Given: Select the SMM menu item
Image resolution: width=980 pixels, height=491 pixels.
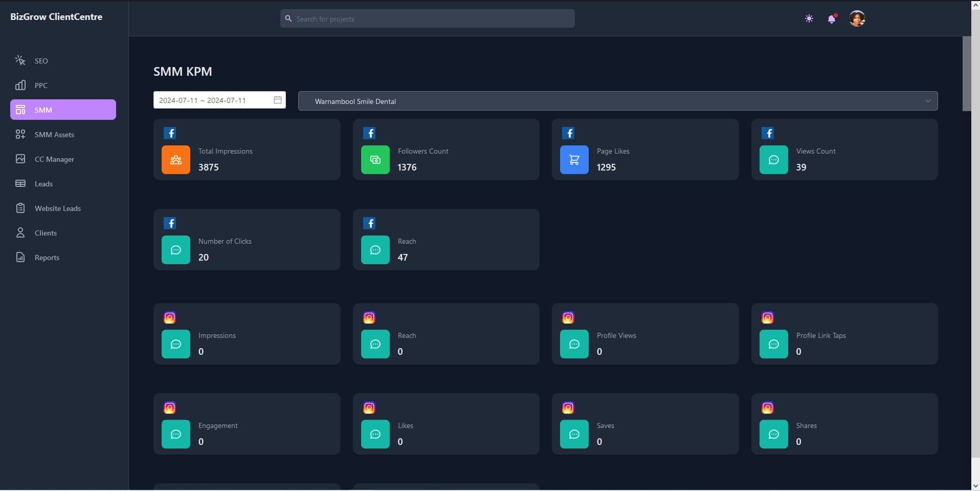Looking at the screenshot, I should (x=63, y=110).
